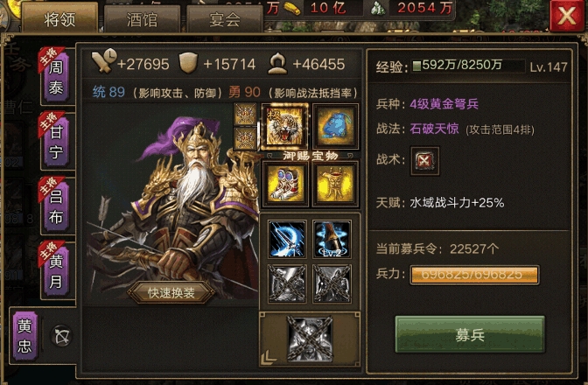
Task: Select general 吕布 from the list
Action: tap(56, 206)
